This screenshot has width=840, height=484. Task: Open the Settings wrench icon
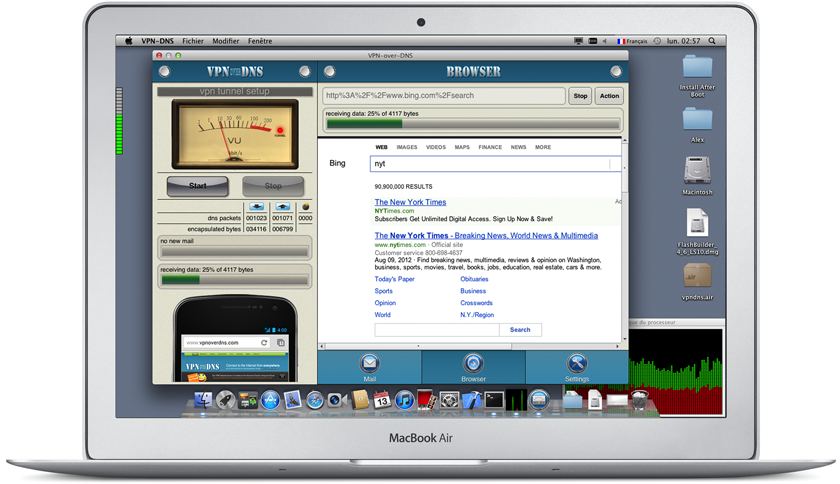576,365
